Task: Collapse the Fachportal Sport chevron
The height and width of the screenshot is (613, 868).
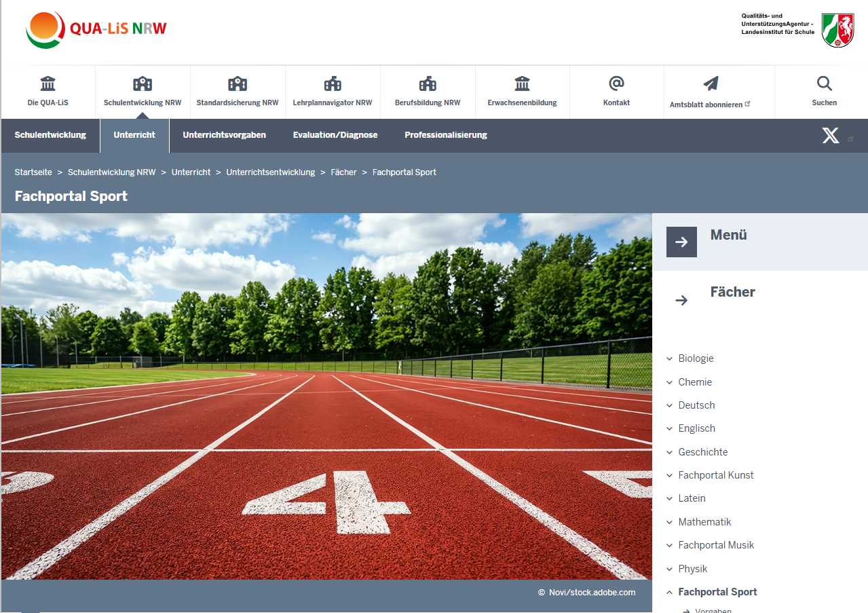Action: pos(669,592)
